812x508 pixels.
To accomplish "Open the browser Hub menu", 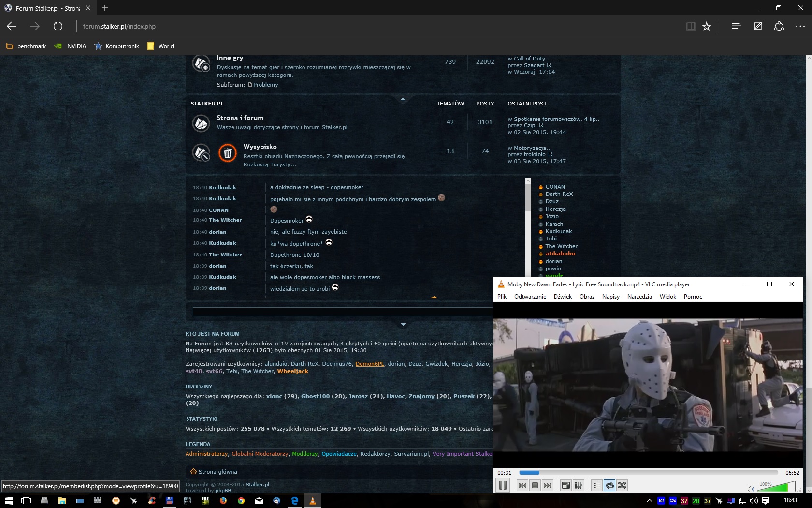I will pos(736,27).
